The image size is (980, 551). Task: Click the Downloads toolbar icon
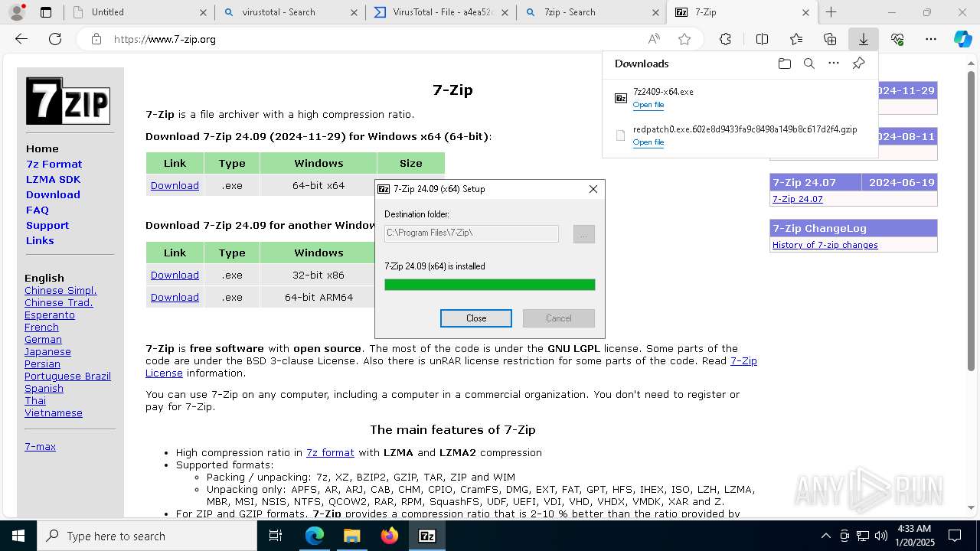(863, 39)
